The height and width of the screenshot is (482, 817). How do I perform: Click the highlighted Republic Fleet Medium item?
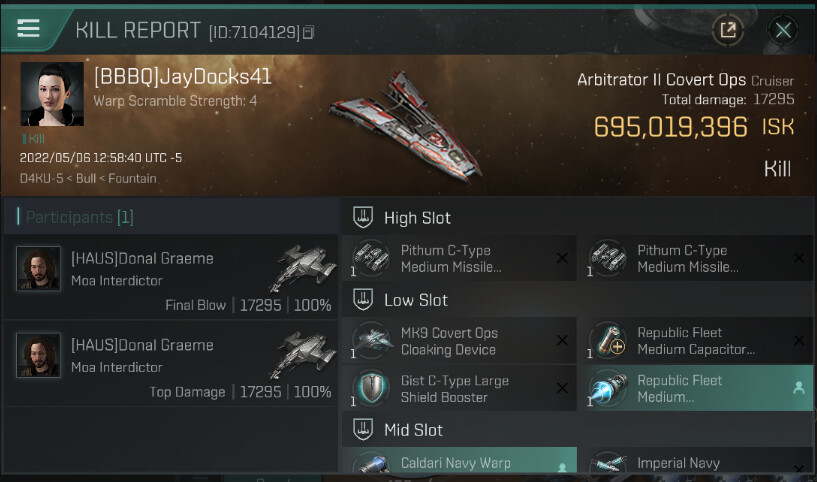(696, 388)
